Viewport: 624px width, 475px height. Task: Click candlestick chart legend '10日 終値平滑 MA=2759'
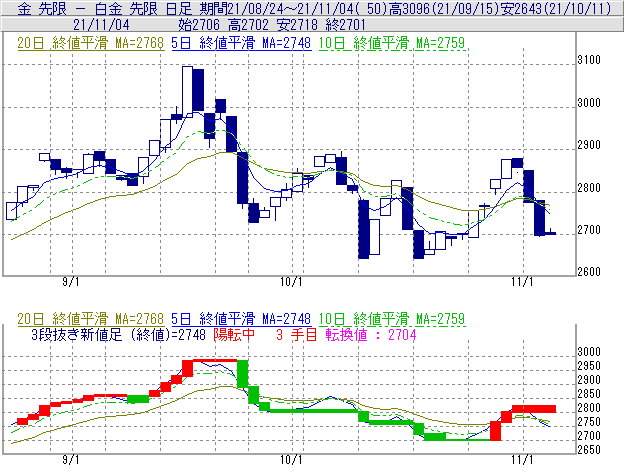392,43
